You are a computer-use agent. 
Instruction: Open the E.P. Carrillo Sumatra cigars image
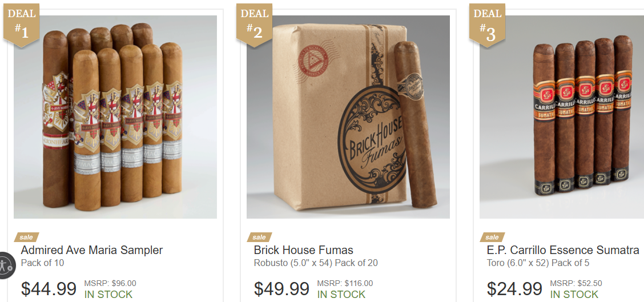pos(561,117)
